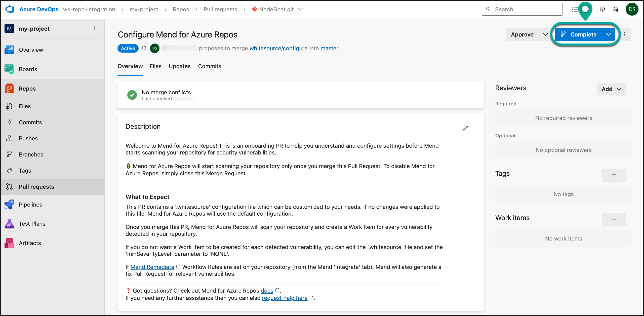Expand the Complete button dropdown arrow

pyautogui.click(x=608, y=34)
